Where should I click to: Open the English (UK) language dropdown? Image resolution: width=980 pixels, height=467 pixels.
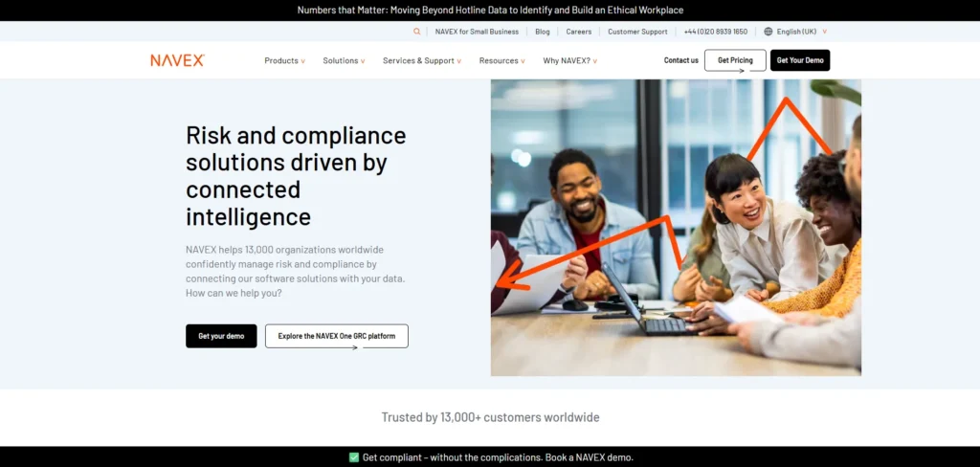801,32
